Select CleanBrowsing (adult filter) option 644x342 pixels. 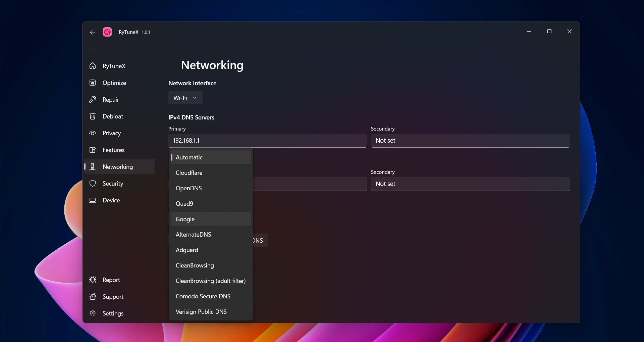pos(211,281)
